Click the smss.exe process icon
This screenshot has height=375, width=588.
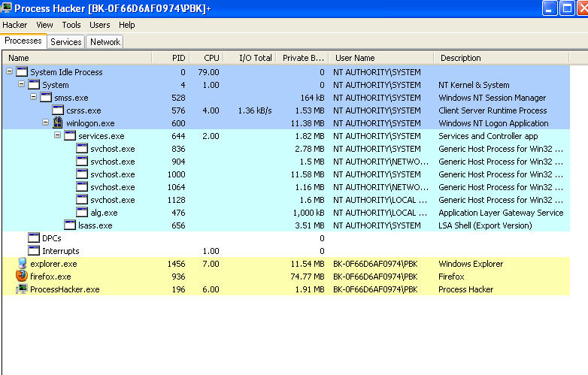click(46, 97)
